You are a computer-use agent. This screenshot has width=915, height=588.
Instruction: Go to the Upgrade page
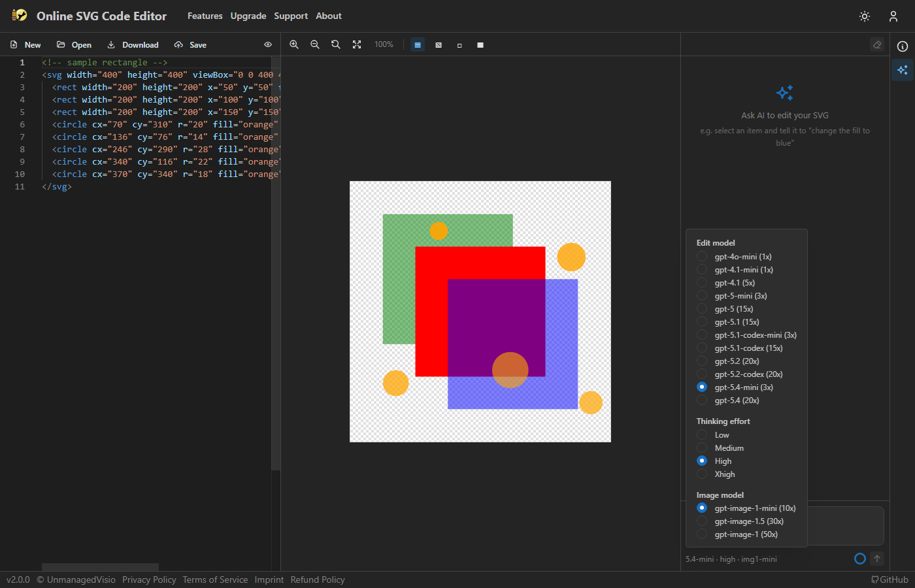248,16
